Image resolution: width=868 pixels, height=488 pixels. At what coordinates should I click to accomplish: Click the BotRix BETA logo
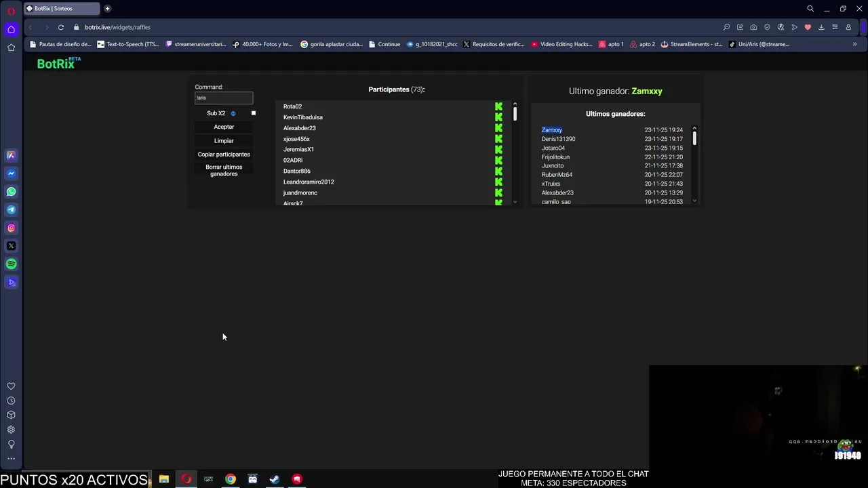(x=59, y=63)
